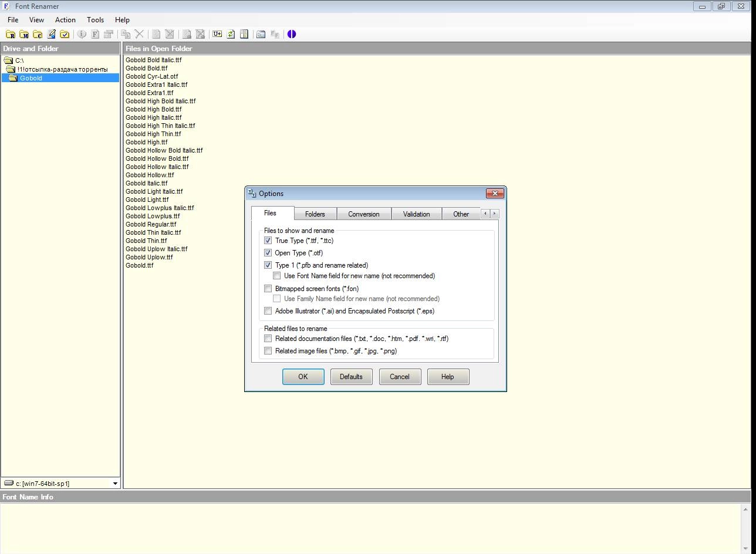Enable Adobe Illustrator and Encapsulated Postscript checkbox
Viewport: 756px width, 554px height.
pyautogui.click(x=268, y=311)
